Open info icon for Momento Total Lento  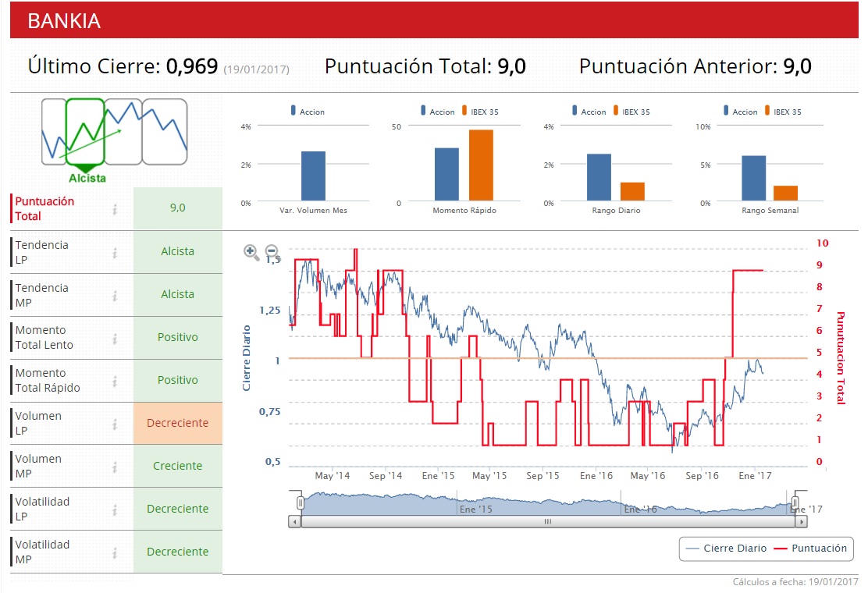116,339
